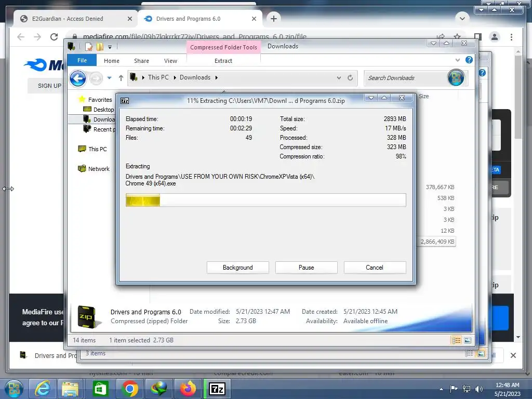Open the View ribbon tab
This screenshot has height=399, width=532.
tap(170, 61)
